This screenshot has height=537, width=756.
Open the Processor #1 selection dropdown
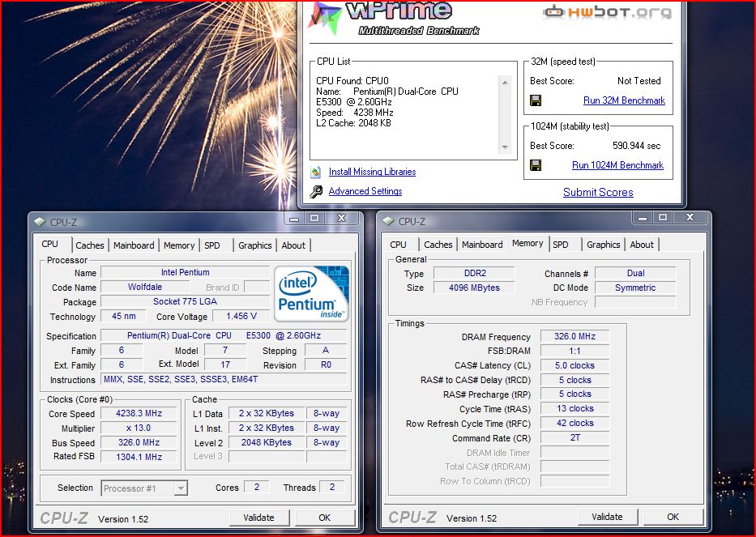[181, 488]
